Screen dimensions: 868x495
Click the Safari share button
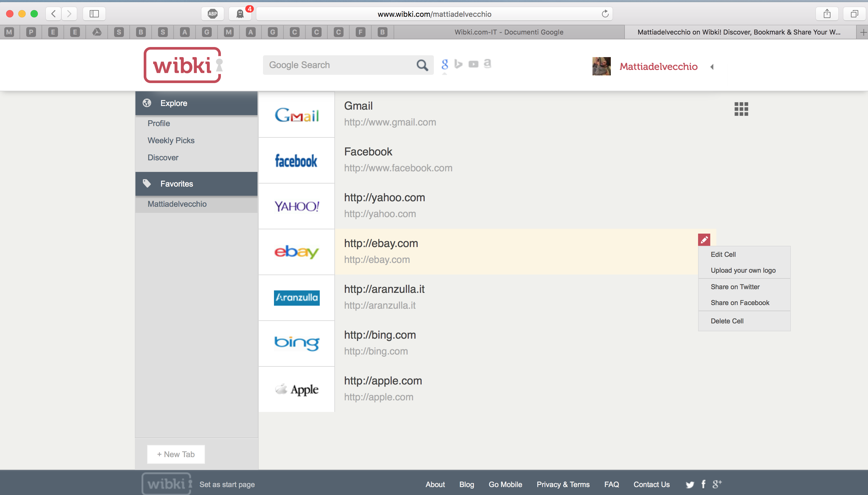coord(827,14)
